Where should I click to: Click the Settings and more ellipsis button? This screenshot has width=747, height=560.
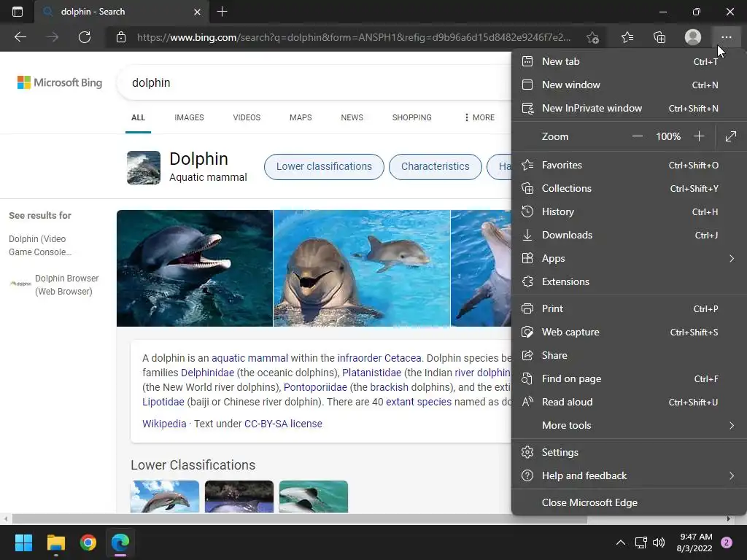(x=726, y=37)
